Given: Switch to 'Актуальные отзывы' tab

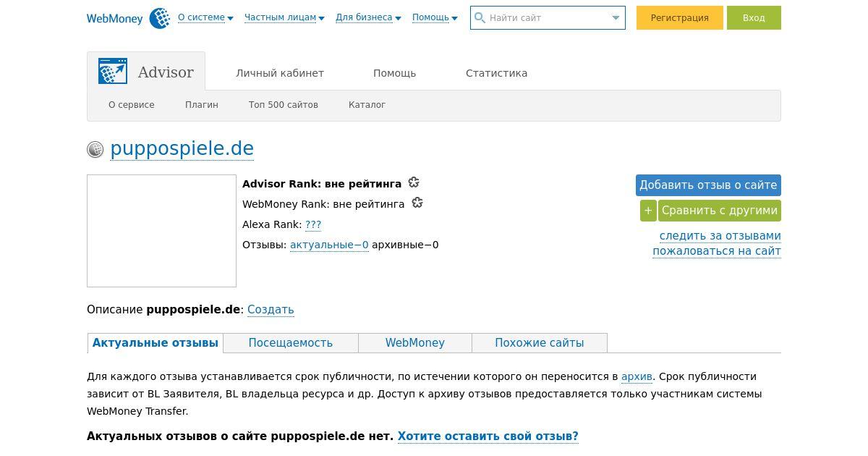Looking at the screenshot, I should pyautogui.click(x=156, y=343).
